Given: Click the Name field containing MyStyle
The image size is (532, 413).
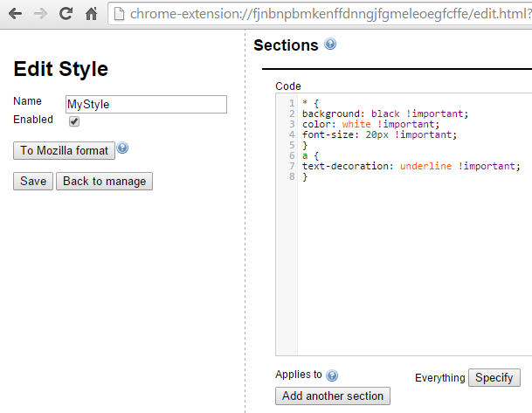Looking at the screenshot, I should coord(146,104).
